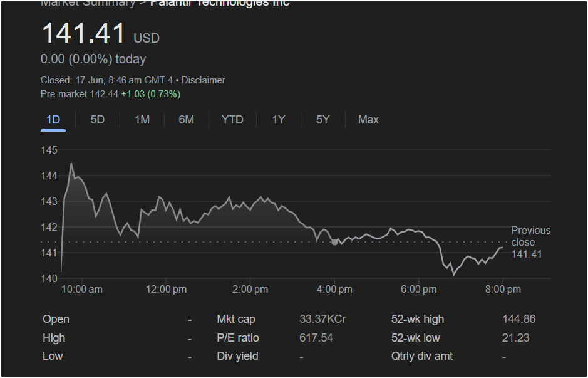Click the 52-wk high label
The image size is (588, 378).
tap(418, 320)
